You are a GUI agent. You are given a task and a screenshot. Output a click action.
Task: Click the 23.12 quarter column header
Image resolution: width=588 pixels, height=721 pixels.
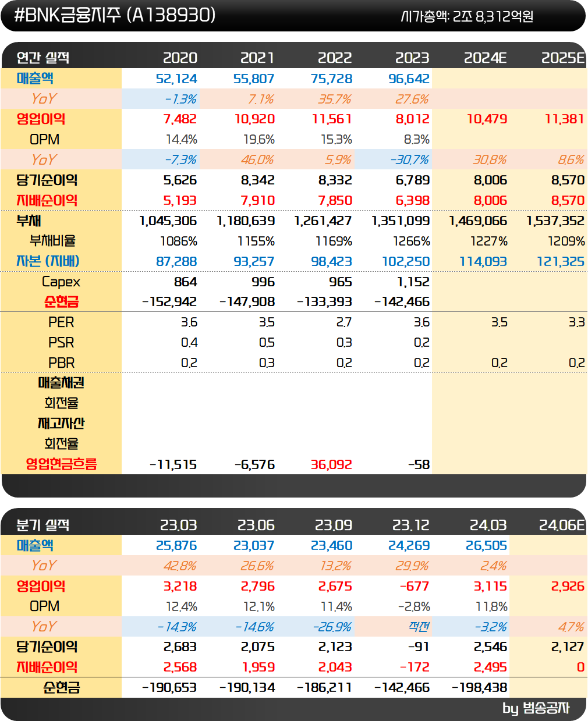click(x=411, y=525)
